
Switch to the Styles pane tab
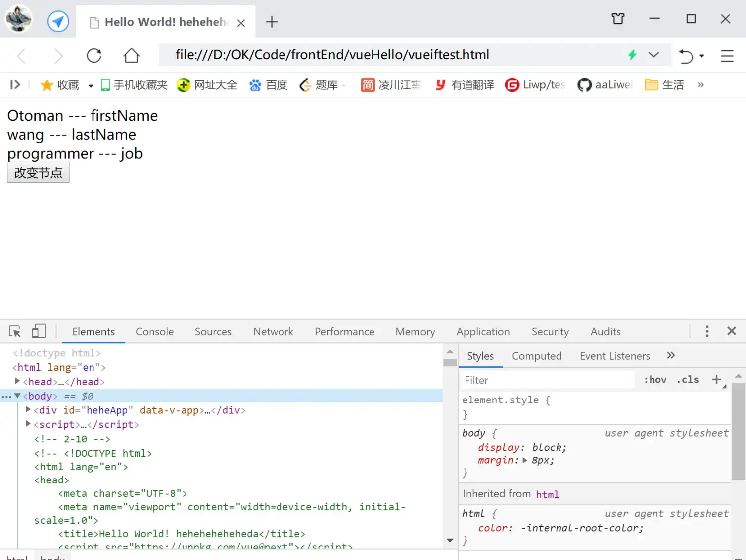(x=480, y=356)
